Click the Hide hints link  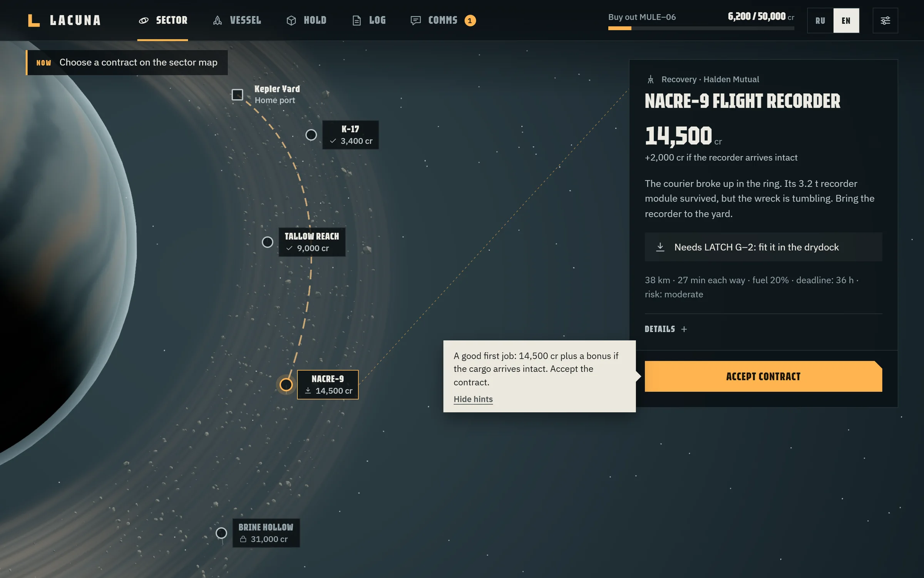click(x=473, y=399)
